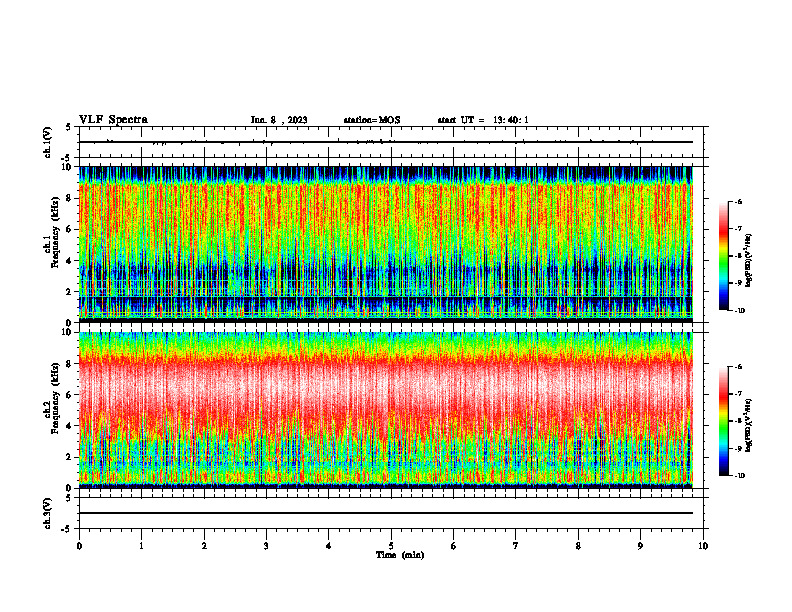This screenshot has width=792, height=612.
Task: Click the '-5' tick on ch.3(V) axis
Action: click(x=67, y=529)
